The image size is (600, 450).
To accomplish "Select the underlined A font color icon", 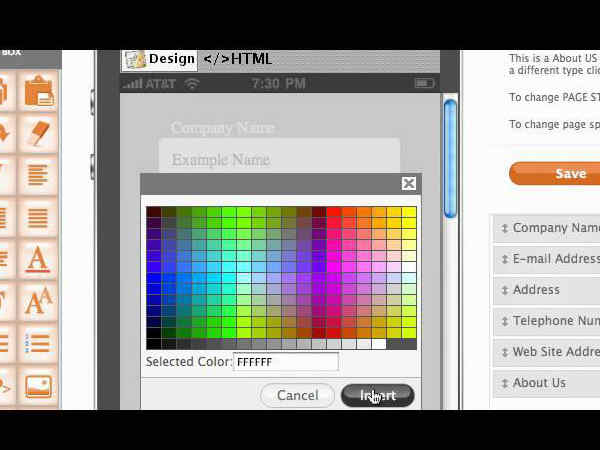I will (38, 259).
